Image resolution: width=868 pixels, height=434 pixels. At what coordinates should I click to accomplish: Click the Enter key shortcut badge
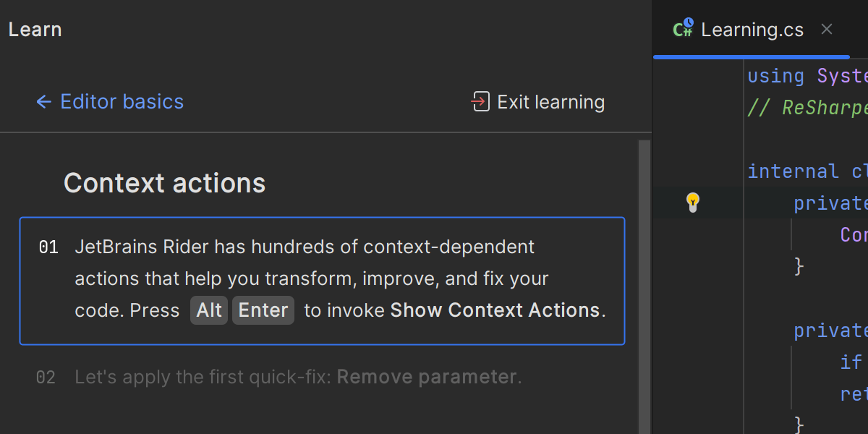point(263,310)
